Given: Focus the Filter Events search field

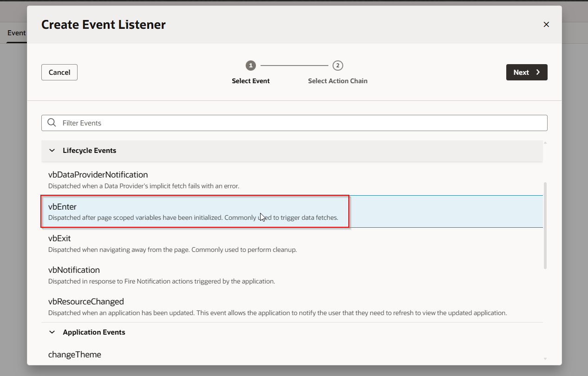Looking at the screenshot, I should pyautogui.click(x=297, y=123).
